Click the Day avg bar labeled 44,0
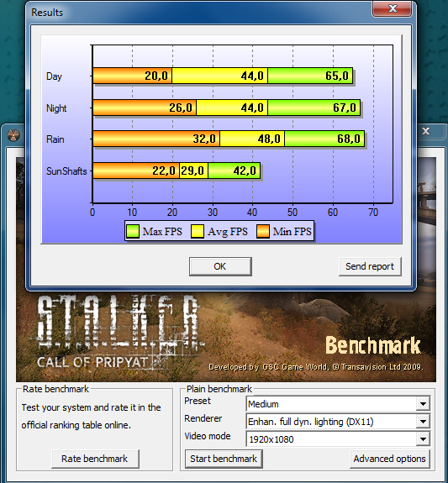448x483 pixels. pos(220,76)
